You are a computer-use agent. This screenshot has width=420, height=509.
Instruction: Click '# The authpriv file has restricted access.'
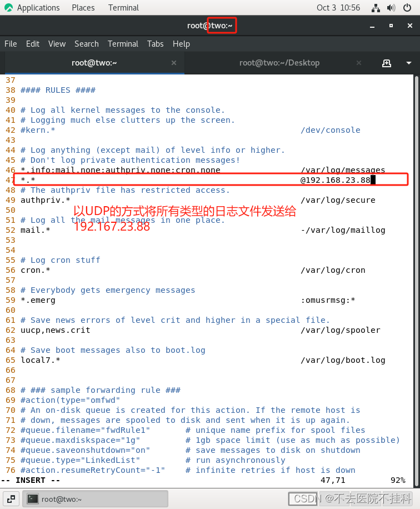pyautogui.click(x=126, y=190)
